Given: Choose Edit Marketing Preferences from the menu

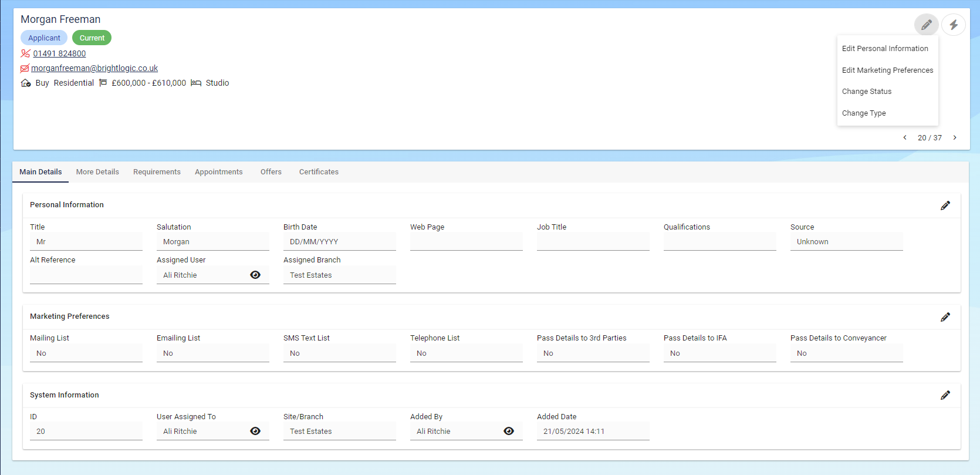Looking at the screenshot, I should coord(887,70).
